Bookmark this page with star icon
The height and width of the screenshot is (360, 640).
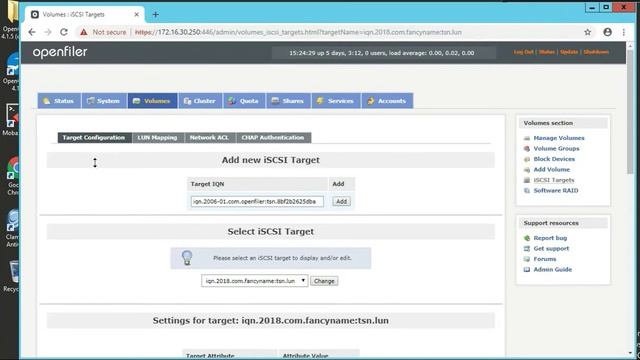point(587,32)
